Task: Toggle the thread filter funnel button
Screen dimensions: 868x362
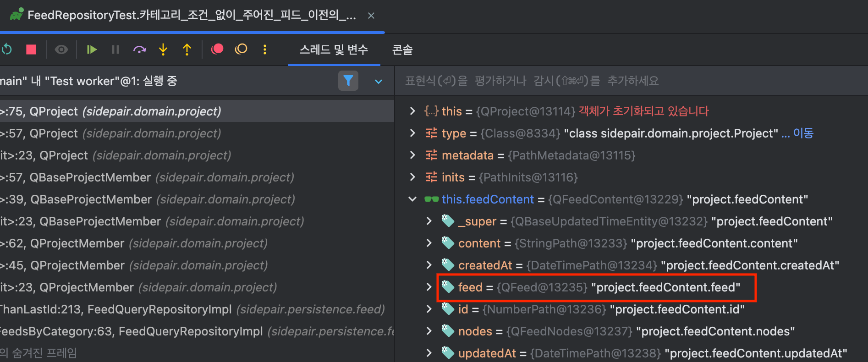Action: coord(348,81)
